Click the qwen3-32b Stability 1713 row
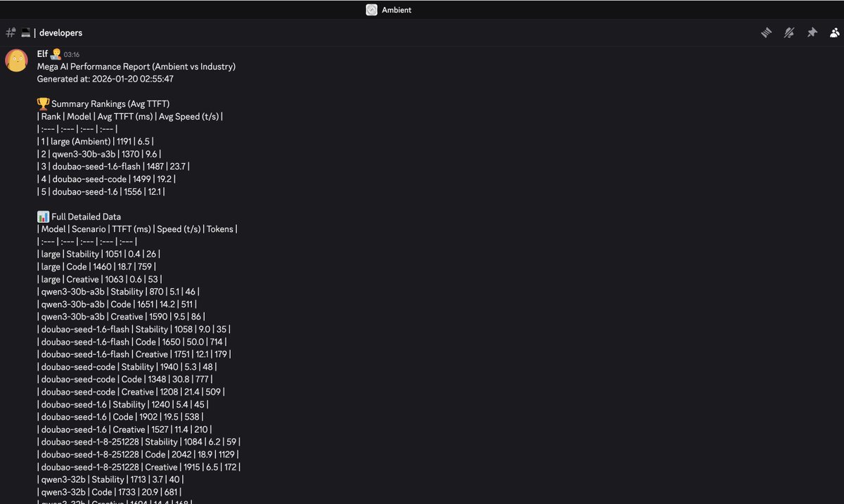Image resolution: width=844 pixels, height=504 pixels. (109, 480)
